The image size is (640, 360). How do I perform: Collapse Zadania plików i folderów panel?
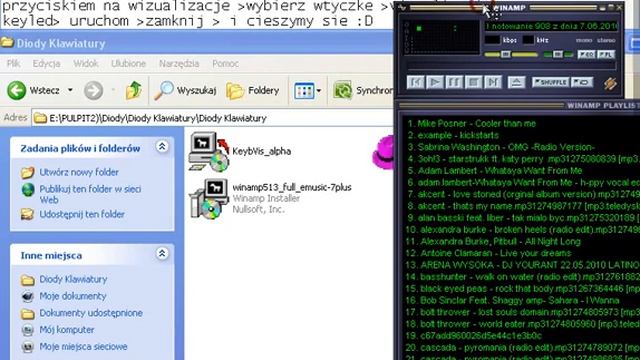(162, 147)
